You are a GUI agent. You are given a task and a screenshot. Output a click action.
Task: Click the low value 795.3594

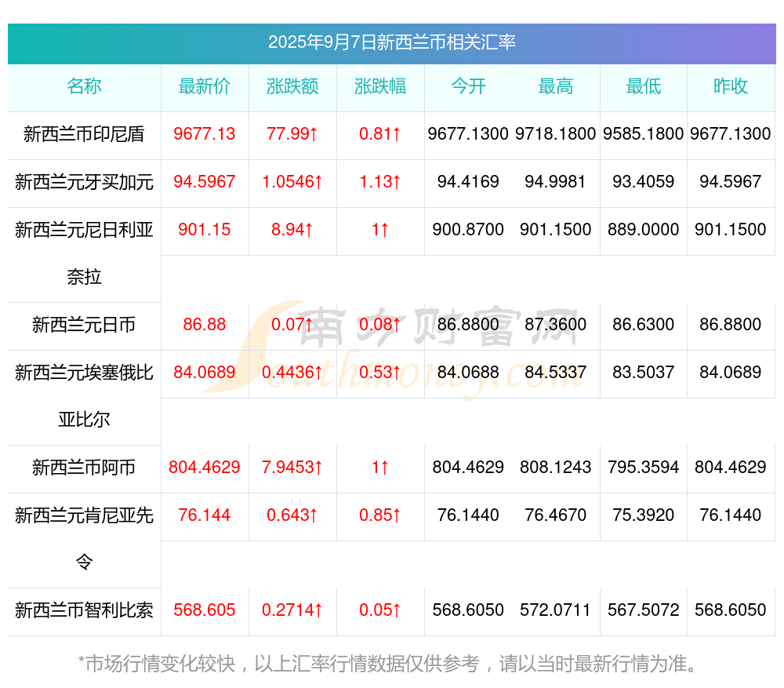tap(644, 468)
